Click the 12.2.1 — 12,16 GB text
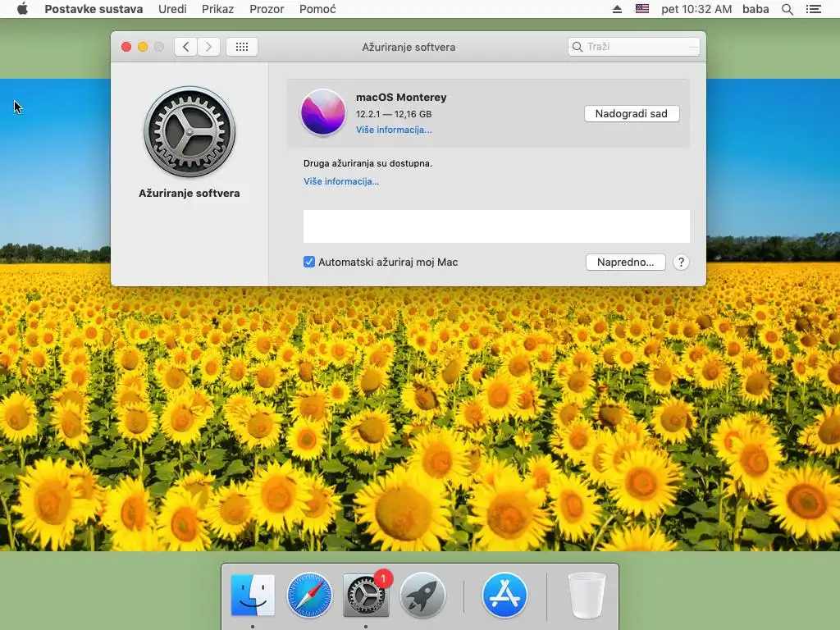Viewport: 840px width, 630px height. click(394, 113)
